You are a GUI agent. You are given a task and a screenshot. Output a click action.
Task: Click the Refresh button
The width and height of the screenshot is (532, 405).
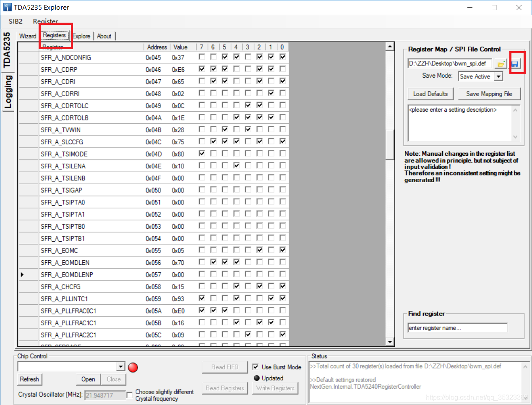click(29, 379)
